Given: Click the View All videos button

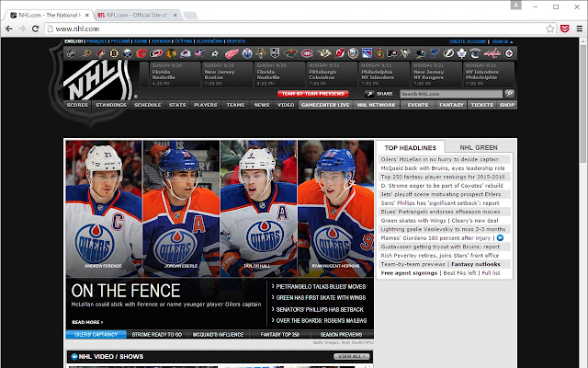Looking at the screenshot, I should pos(351,356).
